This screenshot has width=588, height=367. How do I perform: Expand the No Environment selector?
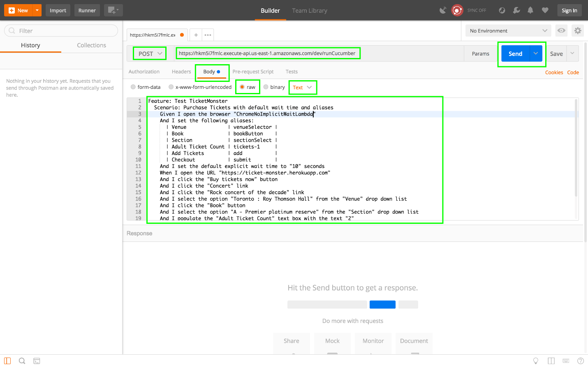click(x=508, y=31)
